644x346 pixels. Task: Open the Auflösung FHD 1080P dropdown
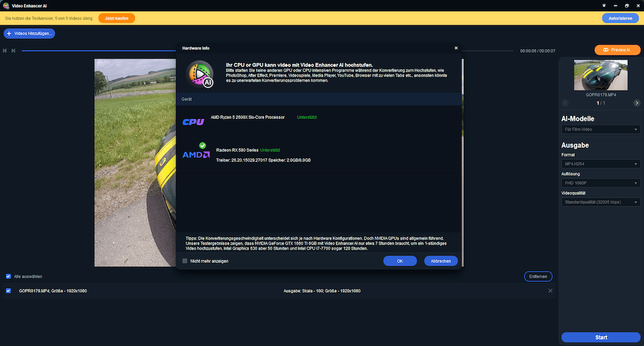coord(600,182)
